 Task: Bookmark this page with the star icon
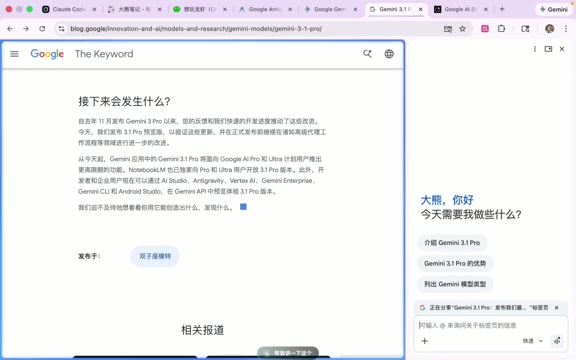462,29
